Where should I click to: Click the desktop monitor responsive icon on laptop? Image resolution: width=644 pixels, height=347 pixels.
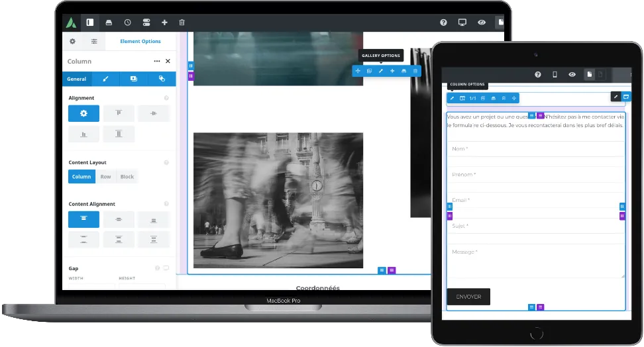462,23
